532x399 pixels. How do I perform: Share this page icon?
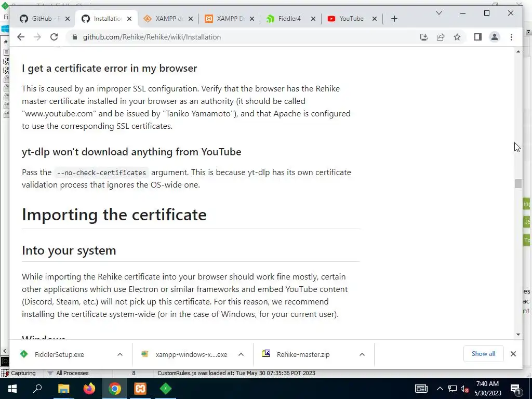click(x=441, y=37)
